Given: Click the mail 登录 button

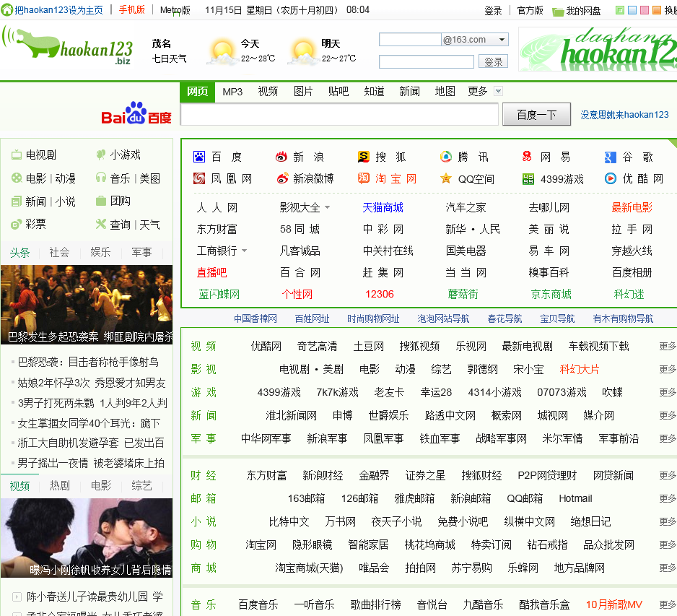Looking at the screenshot, I should click(x=493, y=62).
